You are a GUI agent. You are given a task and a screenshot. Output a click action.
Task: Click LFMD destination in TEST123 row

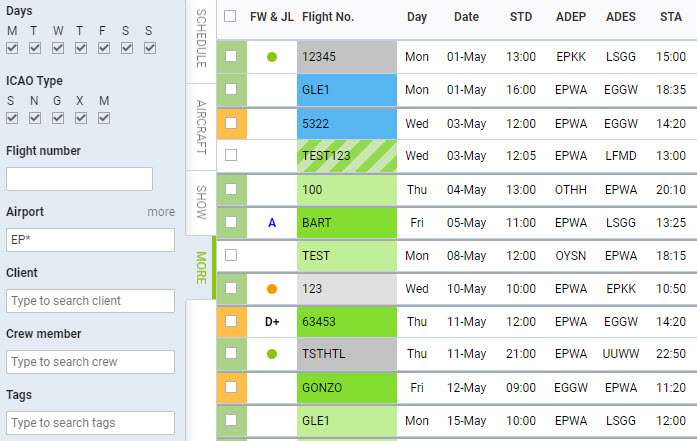pos(621,156)
